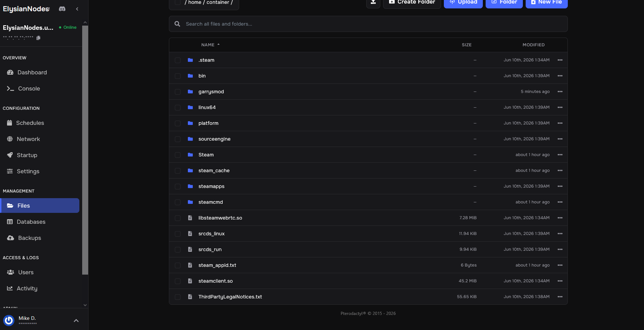This screenshot has width=644, height=330.
Task: Click the folder icon of bin
Action: pyautogui.click(x=190, y=76)
